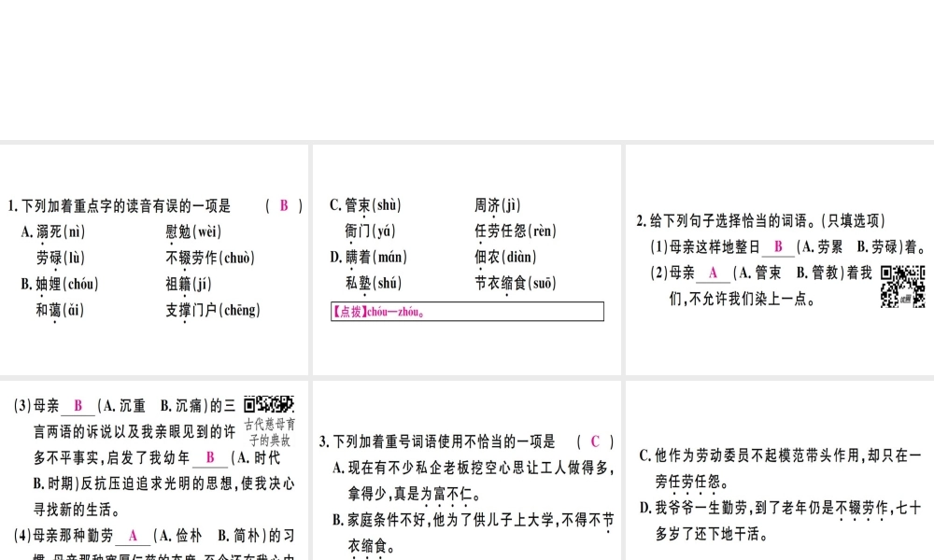Click the pink answer A in sentence (2)母亲

point(713,273)
